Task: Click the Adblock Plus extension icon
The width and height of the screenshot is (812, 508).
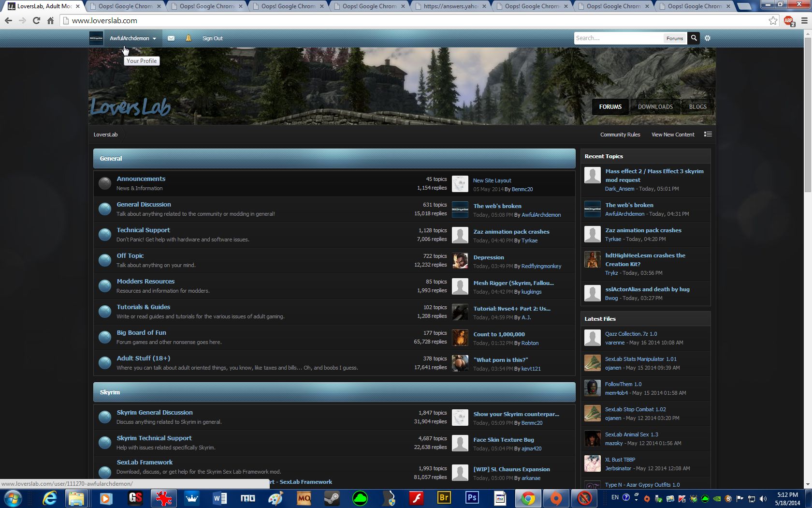Action: (x=789, y=21)
